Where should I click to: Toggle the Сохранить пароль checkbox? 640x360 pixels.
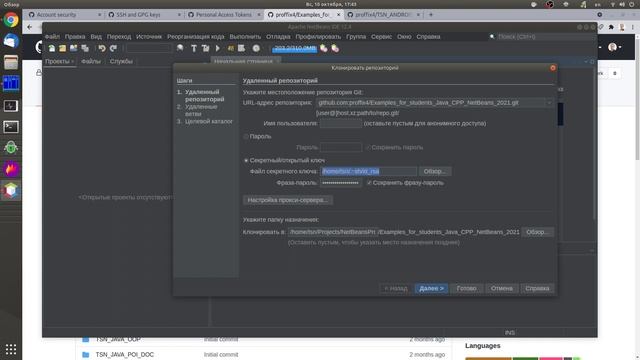368,147
